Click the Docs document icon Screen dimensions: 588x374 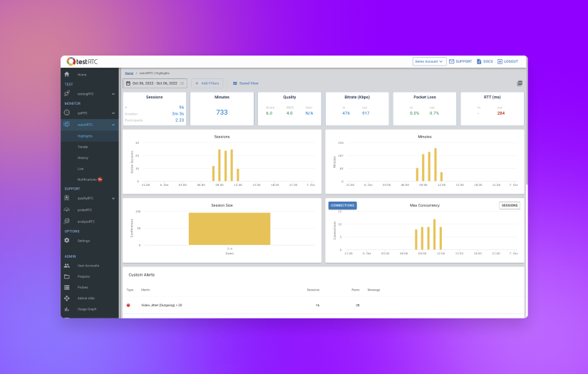(479, 61)
